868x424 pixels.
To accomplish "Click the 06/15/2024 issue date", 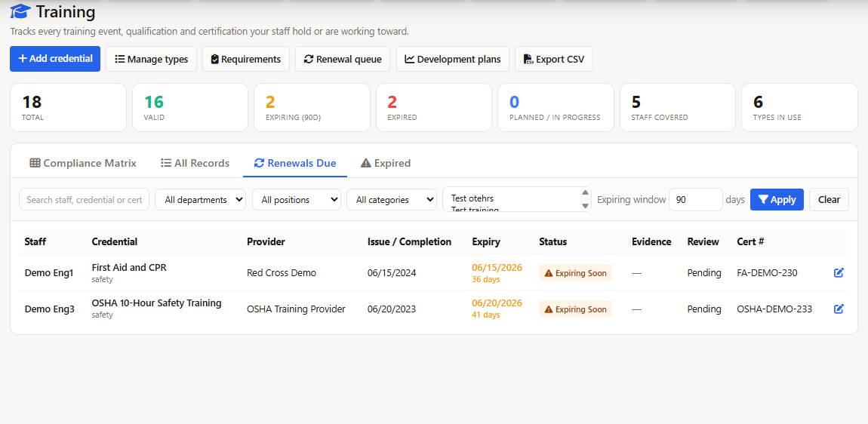I will point(392,272).
